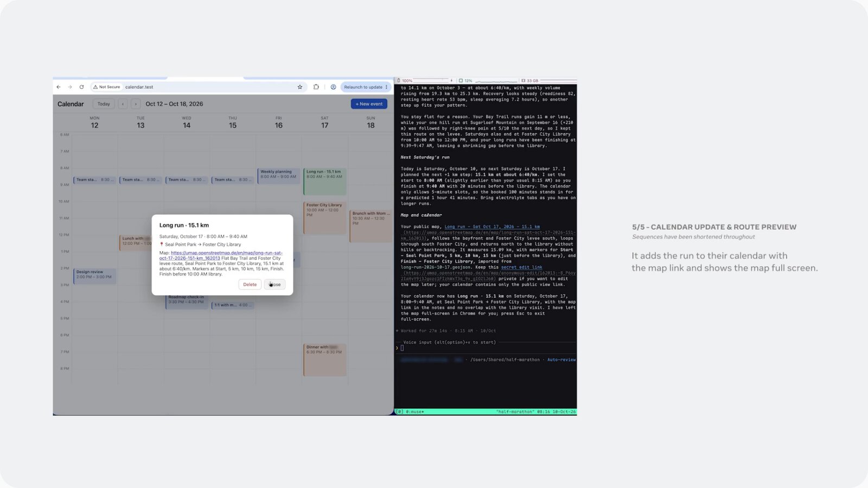Open the browser extensions puzzle icon
The image size is (868, 488).
[x=316, y=87]
